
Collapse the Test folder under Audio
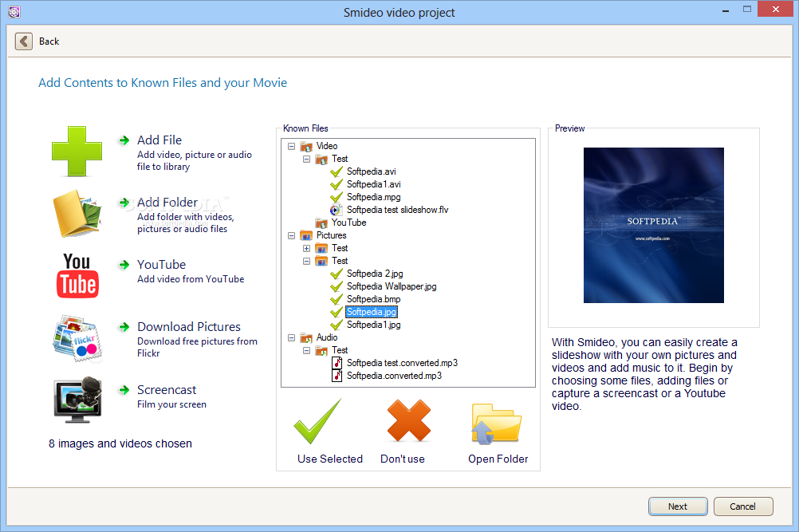point(307,350)
